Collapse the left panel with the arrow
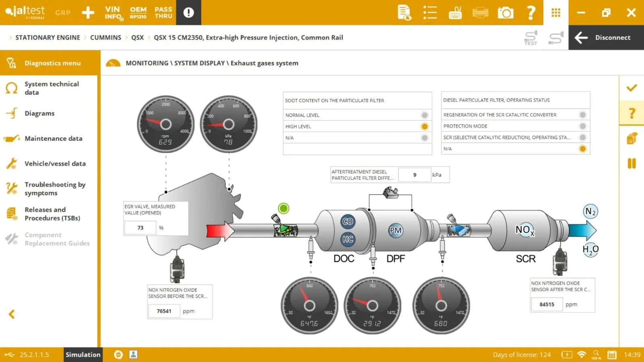Image resolution: width=644 pixels, height=362 pixels. 11,314
